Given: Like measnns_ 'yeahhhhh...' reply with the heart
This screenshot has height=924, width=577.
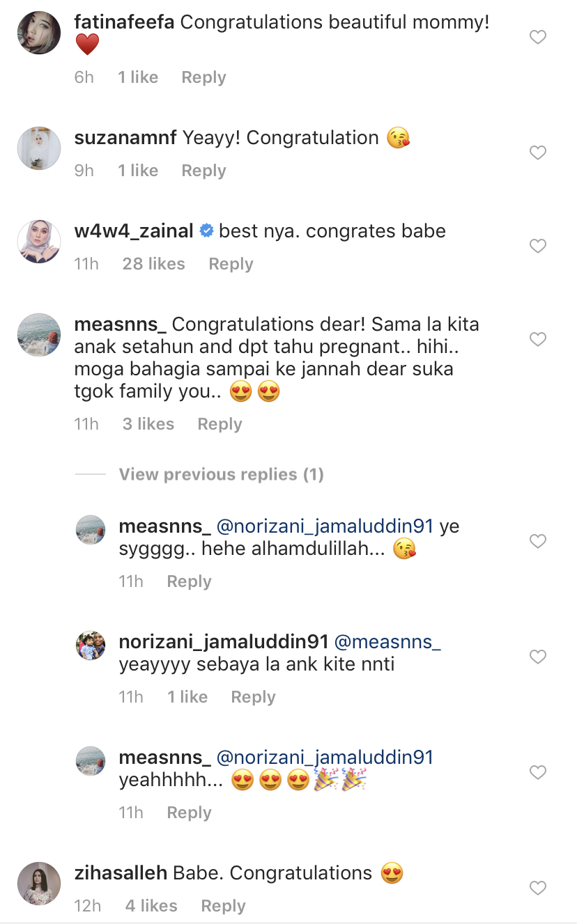Looking at the screenshot, I should pyautogui.click(x=537, y=772).
